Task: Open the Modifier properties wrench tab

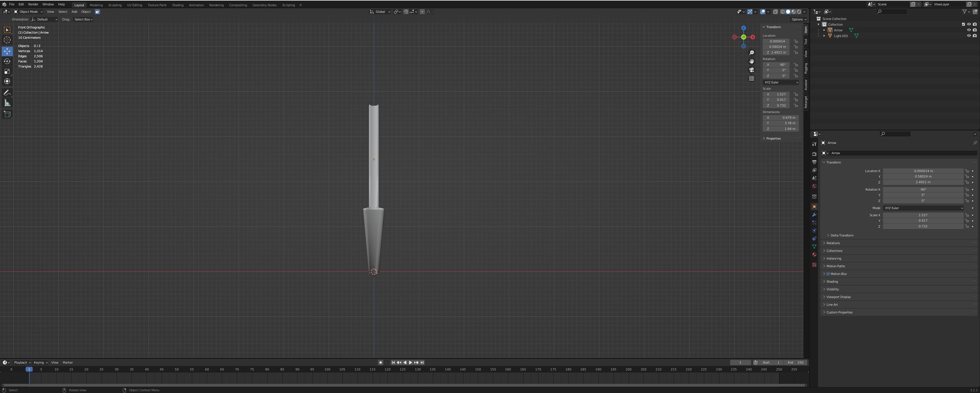Action: click(x=814, y=215)
